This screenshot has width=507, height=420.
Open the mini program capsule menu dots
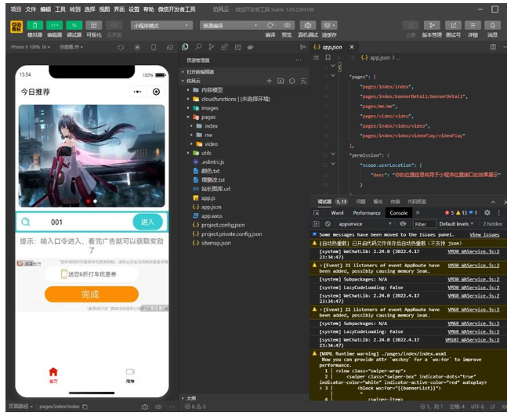pos(137,92)
